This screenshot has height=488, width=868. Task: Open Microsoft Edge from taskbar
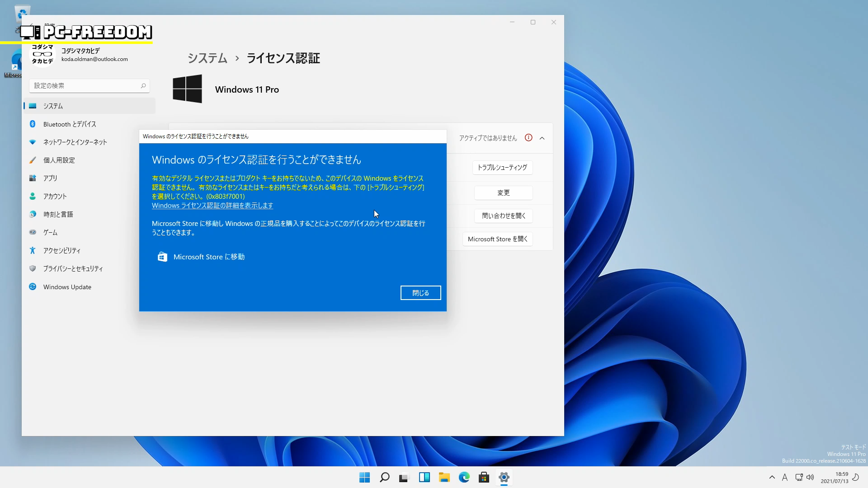click(464, 477)
